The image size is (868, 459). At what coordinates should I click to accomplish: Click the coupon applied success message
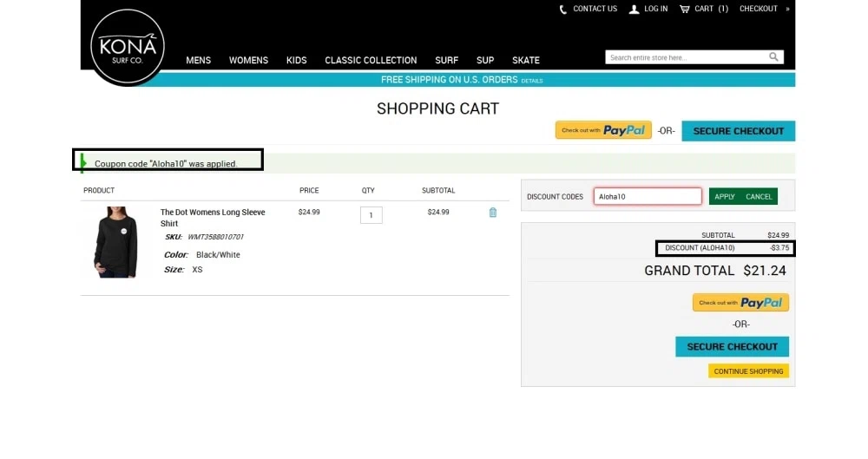(x=166, y=164)
